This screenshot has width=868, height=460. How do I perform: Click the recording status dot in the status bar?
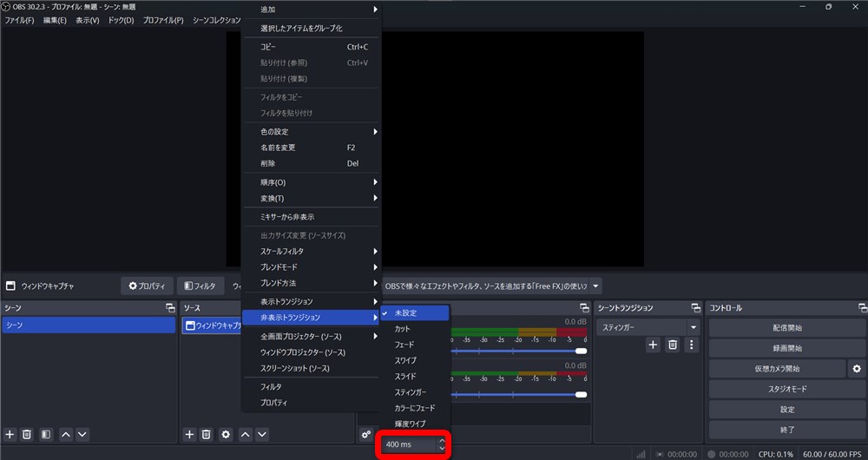(712, 455)
